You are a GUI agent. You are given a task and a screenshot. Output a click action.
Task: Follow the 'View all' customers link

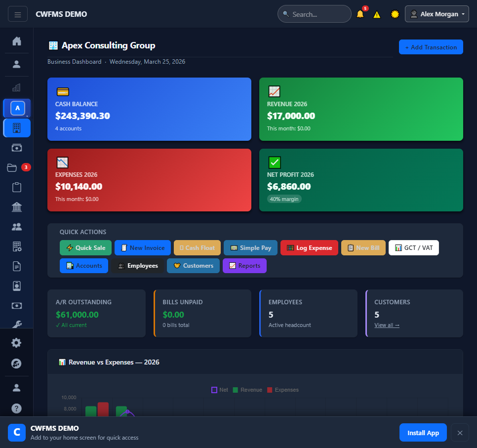point(386,325)
